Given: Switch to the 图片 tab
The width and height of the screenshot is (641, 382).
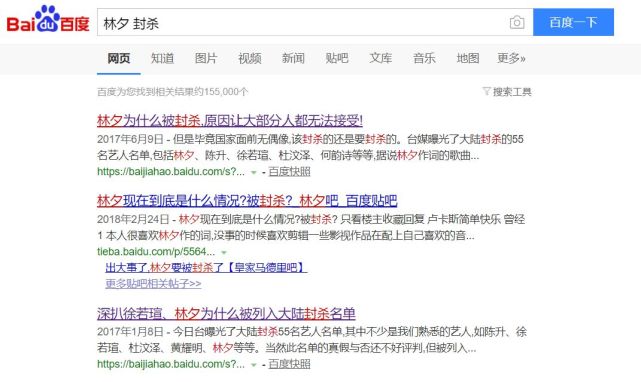Looking at the screenshot, I should point(206,58).
